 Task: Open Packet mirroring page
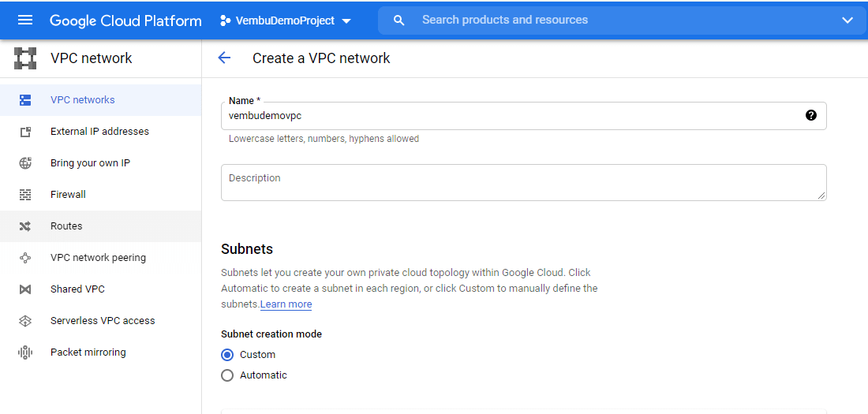pos(101,352)
